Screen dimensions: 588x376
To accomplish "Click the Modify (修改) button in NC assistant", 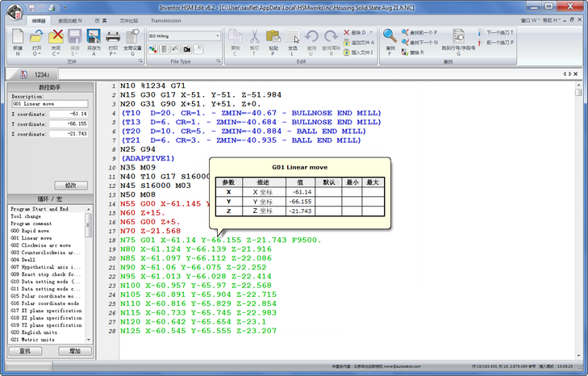I will pyautogui.click(x=71, y=186).
